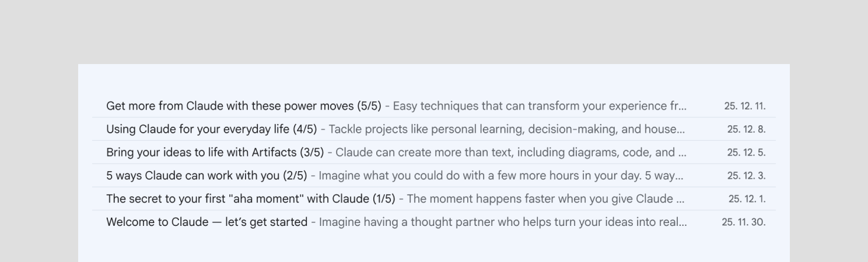This screenshot has height=262, width=868.
Task: Select the email dated 25. 12. 1.
Action: tap(747, 199)
